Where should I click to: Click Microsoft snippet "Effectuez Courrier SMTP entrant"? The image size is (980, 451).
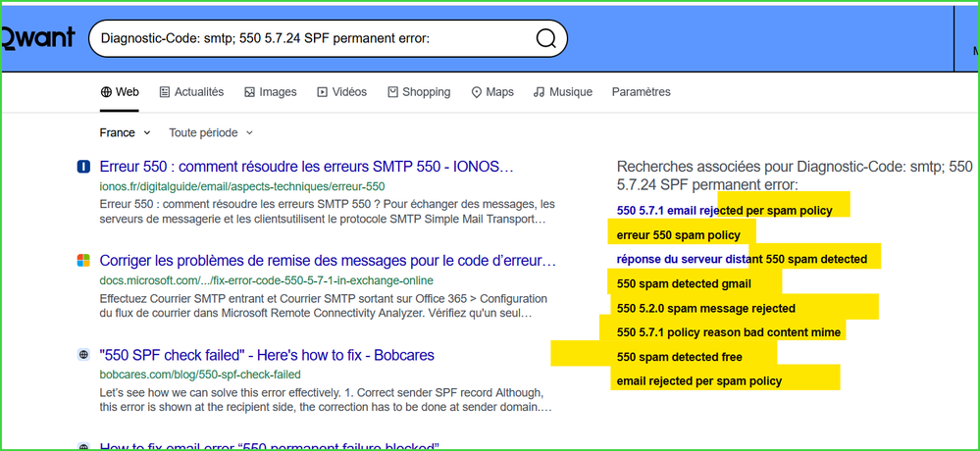[x=323, y=306]
